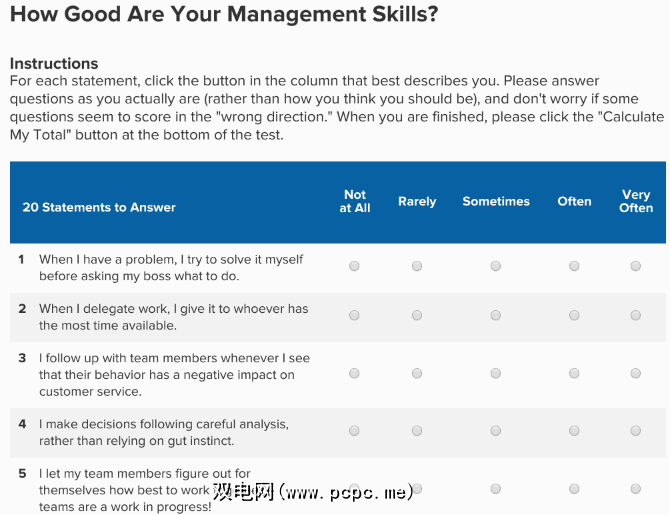Image resolution: width=670 pixels, height=515 pixels.
Task: Choose 'Often' for statement 2 delegate work
Action: point(574,315)
